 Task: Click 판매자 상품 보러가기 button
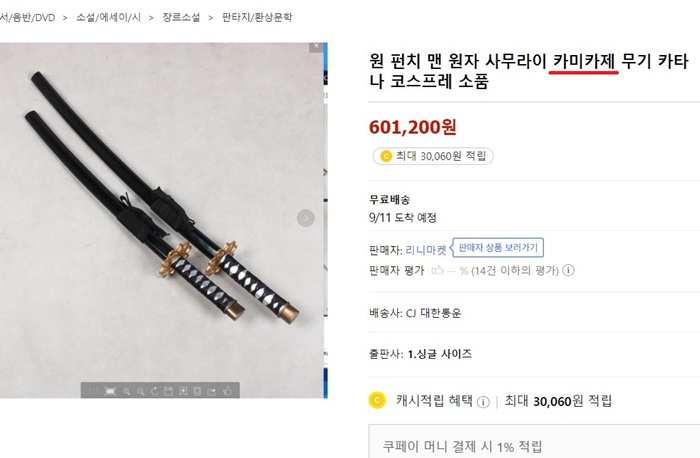(x=498, y=247)
